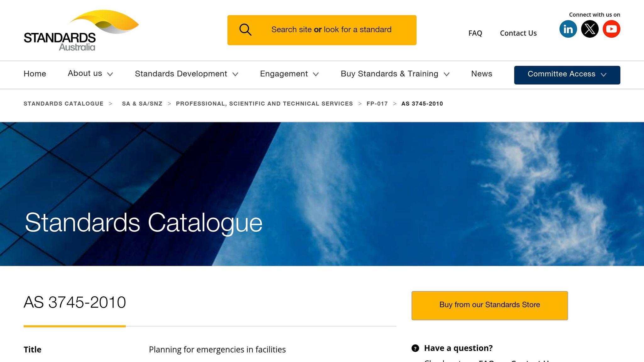Screen dimensions: 644x362
Task: Expand the Standards Development menu
Action: tap(186, 74)
